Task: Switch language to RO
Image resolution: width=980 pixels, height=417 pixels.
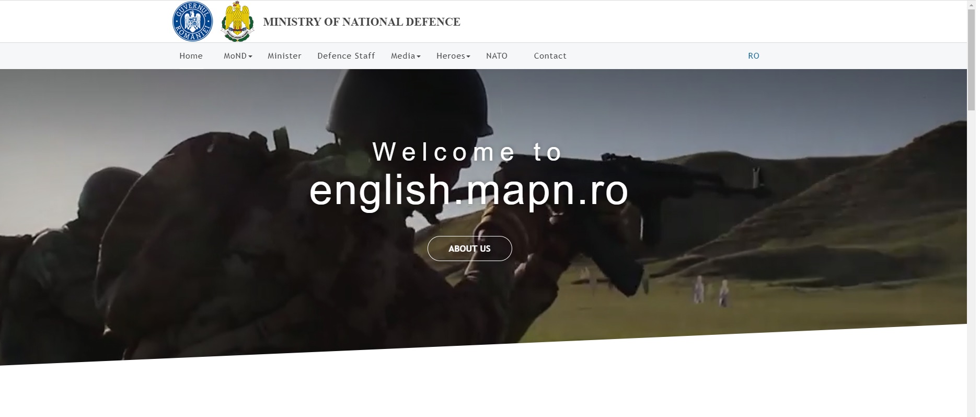Action: click(753, 56)
